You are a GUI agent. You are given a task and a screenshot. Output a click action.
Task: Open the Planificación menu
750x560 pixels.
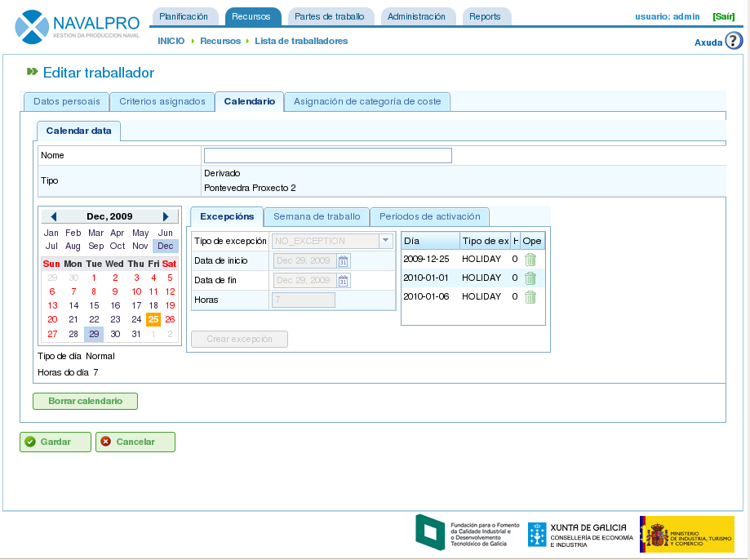coord(184,16)
